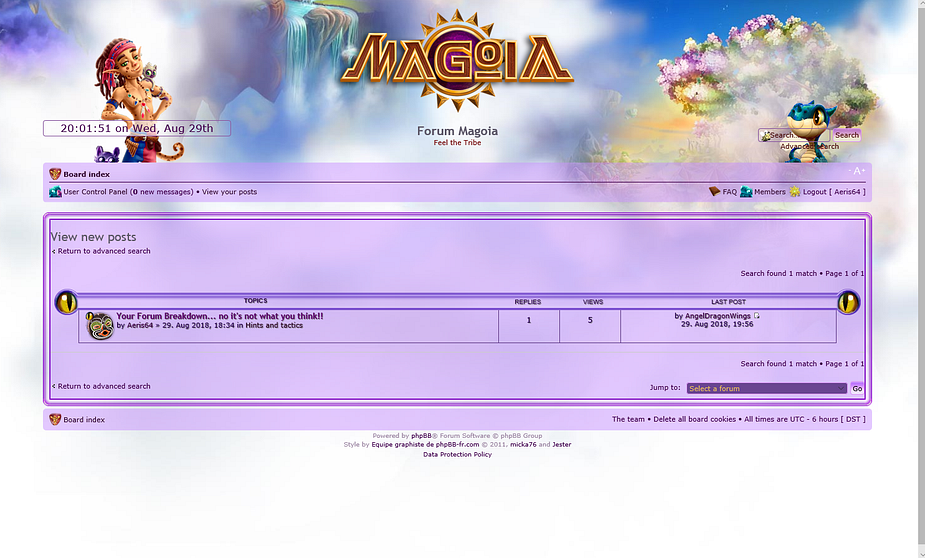Open The team link

[628, 419]
